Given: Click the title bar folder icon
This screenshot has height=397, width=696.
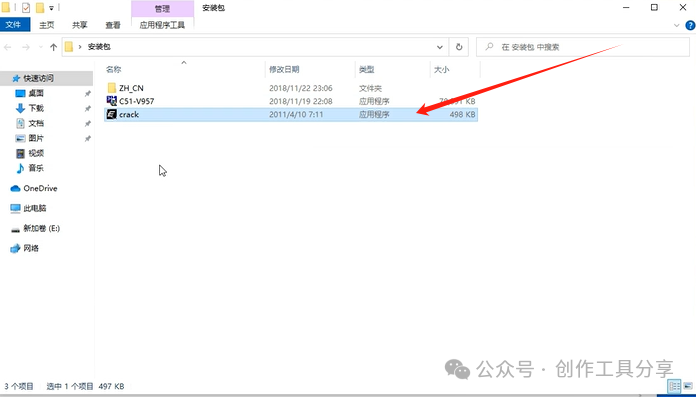Looking at the screenshot, I should pyautogui.click(x=5, y=8).
